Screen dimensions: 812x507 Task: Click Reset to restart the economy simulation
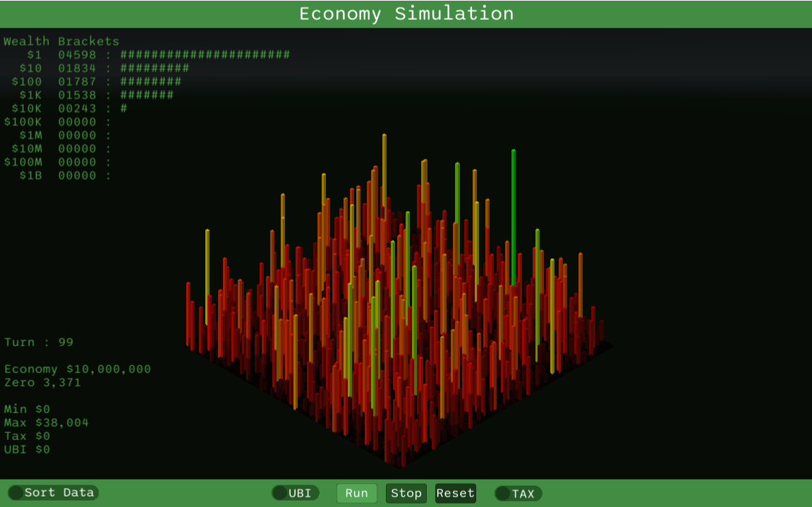(455, 493)
